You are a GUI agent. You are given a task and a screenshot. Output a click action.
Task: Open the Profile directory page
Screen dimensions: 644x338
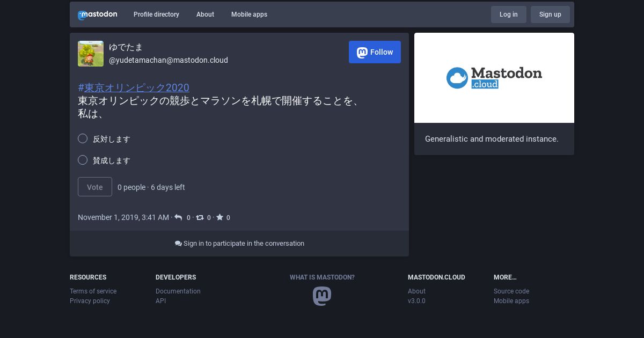[x=156, y=14]
